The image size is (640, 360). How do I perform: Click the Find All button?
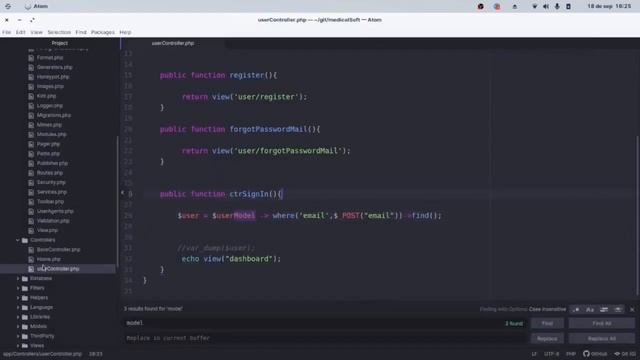point(602,323)
